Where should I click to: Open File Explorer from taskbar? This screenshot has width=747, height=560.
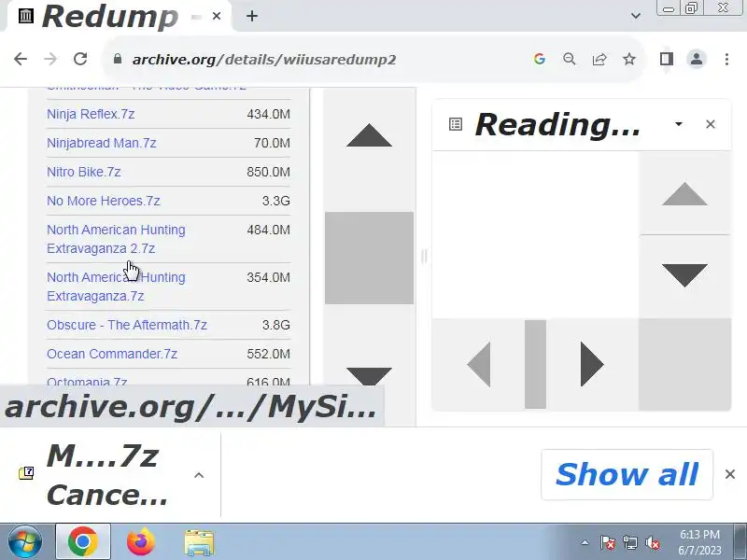coord(199,541)
